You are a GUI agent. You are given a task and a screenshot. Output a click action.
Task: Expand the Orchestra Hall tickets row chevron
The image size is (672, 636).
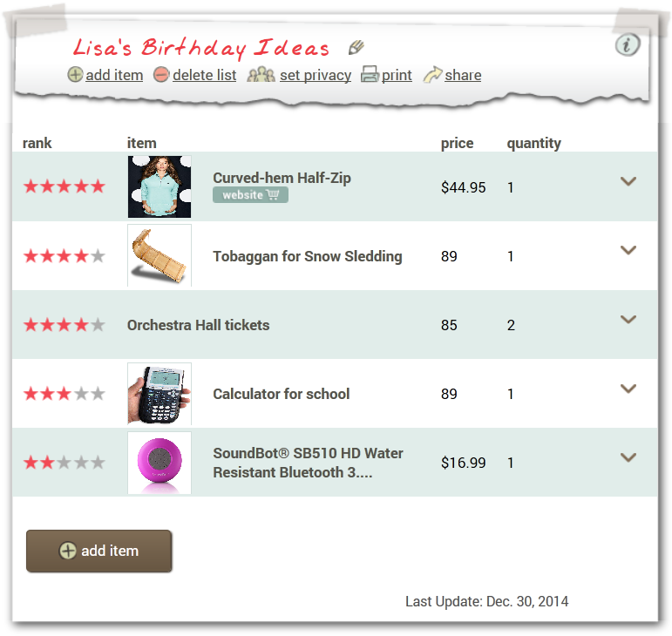[x=628, y=320]
